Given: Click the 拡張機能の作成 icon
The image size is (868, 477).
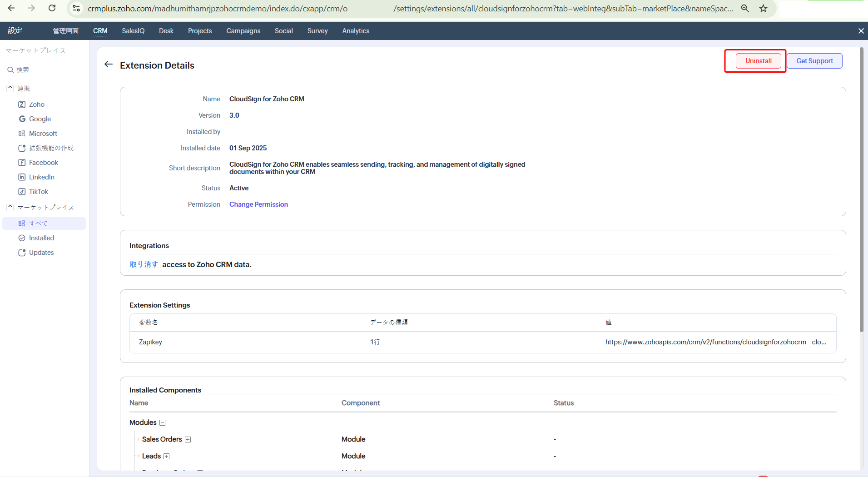Looking at the screenshot, I should click(x=22, y=148).
